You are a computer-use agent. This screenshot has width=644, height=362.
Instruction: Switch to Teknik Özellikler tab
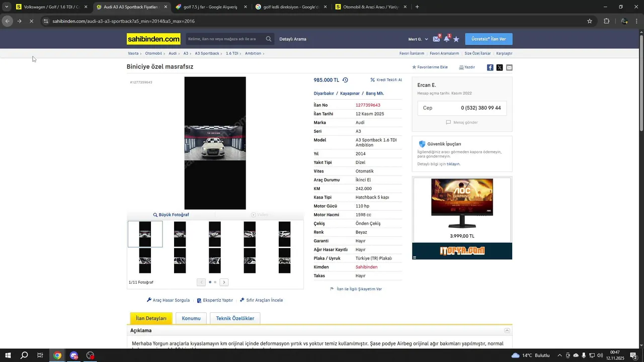coord(235,318)
